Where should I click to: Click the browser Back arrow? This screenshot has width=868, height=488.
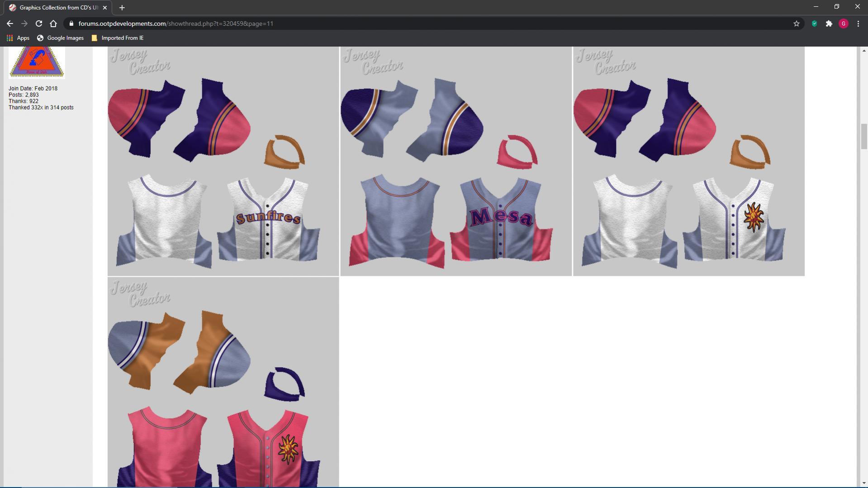coord(10,24)
